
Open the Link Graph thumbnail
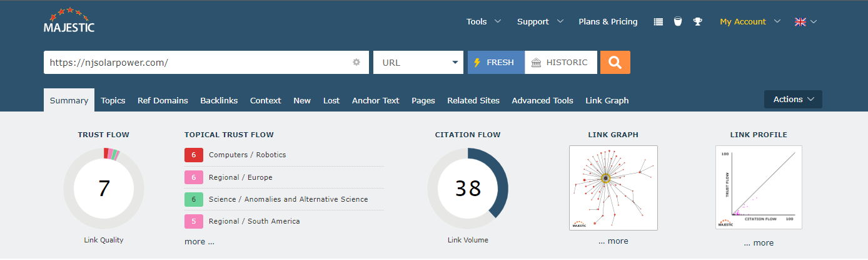point(613,187)
